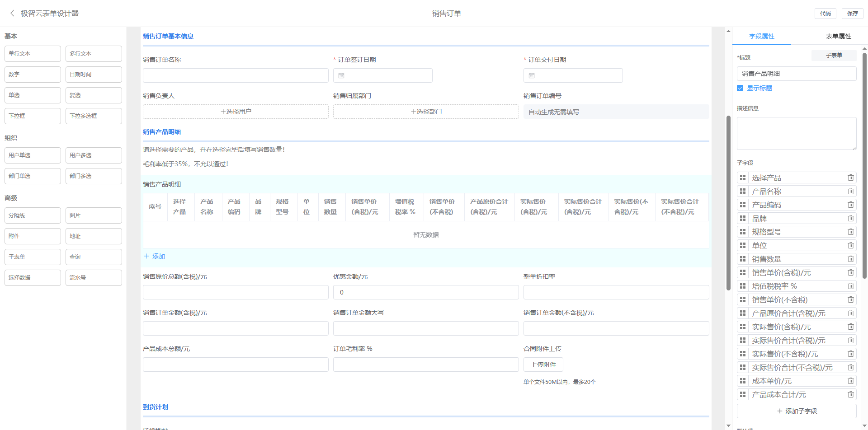This screenshot has height=430, width=868.
Task: Click the 保存 button
Action: coord(852,14)
